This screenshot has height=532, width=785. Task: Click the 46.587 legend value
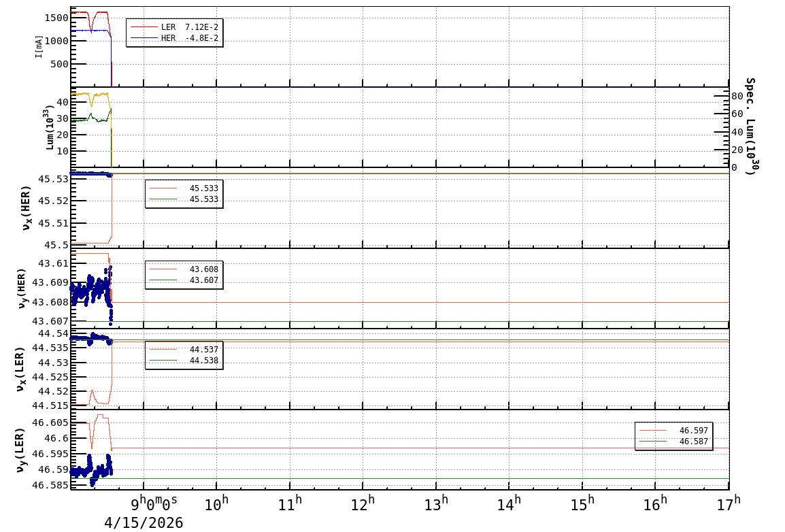click(693, 442)
